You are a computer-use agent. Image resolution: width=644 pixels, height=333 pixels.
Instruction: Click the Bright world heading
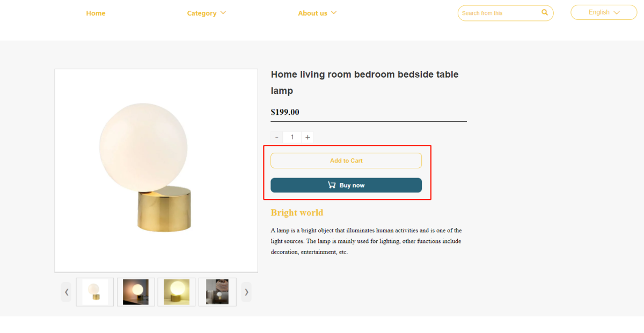[297, 212]
